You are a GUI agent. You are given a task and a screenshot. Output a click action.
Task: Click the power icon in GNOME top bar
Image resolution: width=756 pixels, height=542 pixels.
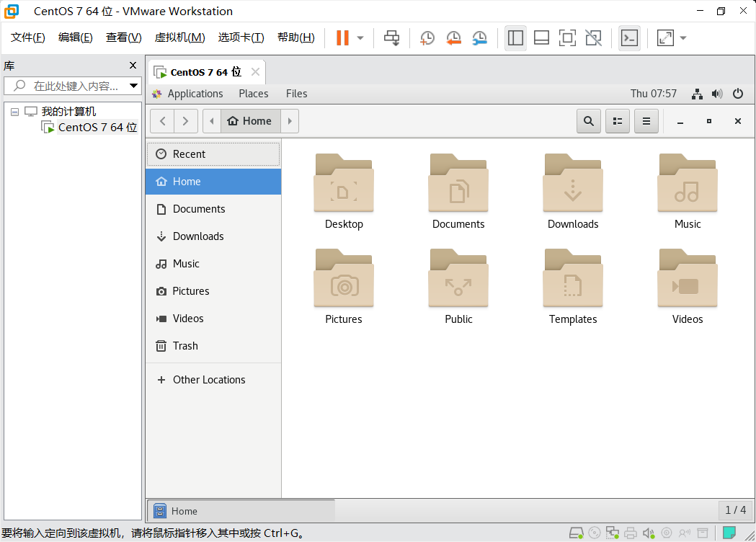point(738,94)
